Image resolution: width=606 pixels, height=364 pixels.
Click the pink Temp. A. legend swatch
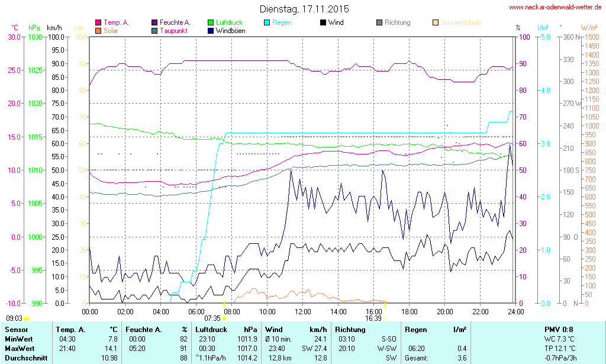[98, 22]
